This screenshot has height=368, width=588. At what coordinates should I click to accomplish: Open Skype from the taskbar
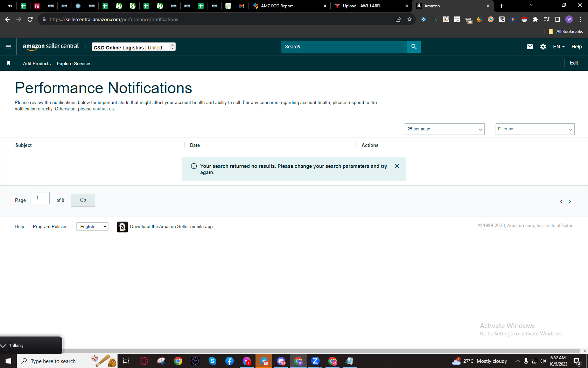point(212,361)
